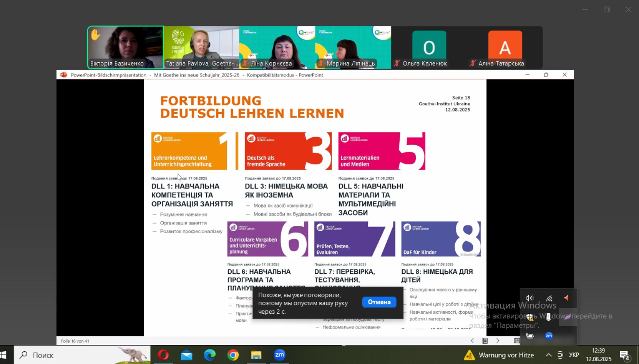Click Отмена to keep hand raised
The image size is (639, 364).
click(379, 302)
